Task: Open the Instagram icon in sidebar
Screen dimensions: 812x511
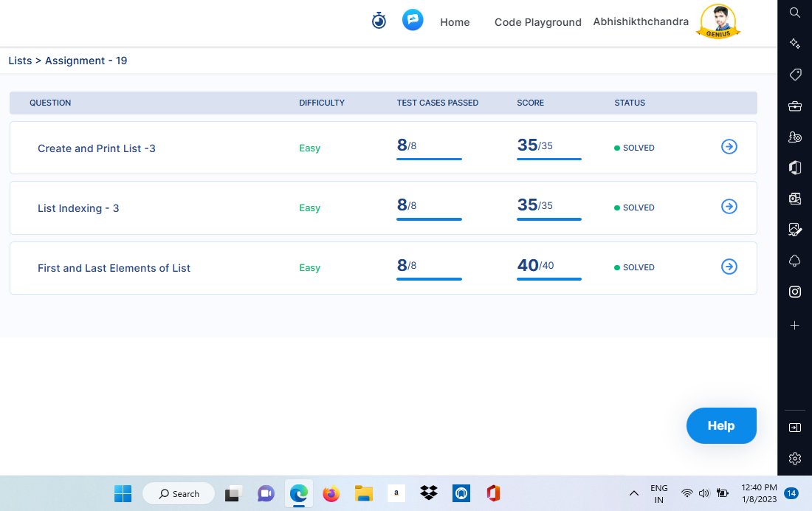Action: pos(795,292)
